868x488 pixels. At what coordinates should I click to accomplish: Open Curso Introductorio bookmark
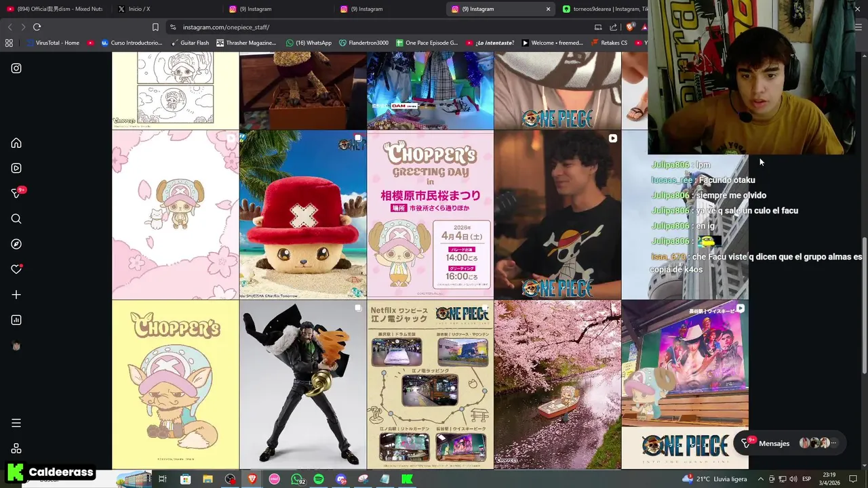[x=132, y=43]
